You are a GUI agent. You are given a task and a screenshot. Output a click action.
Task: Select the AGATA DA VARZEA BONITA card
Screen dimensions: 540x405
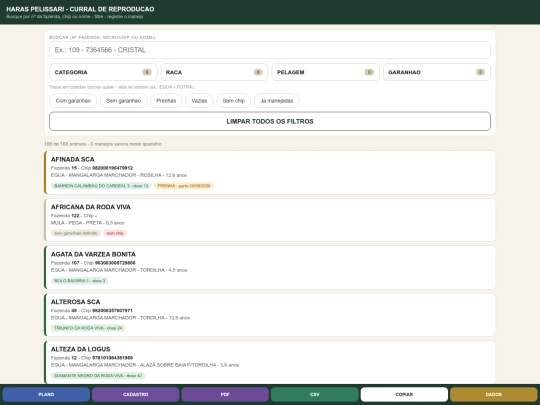270,268
